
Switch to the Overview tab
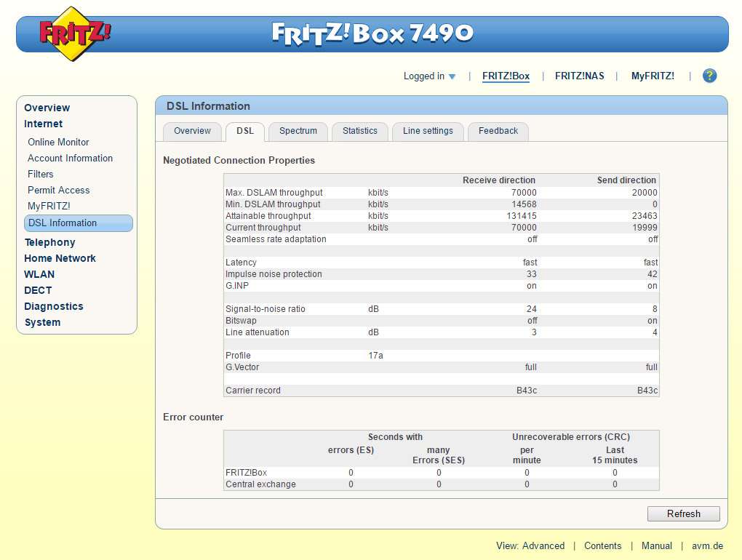(192, 132)
